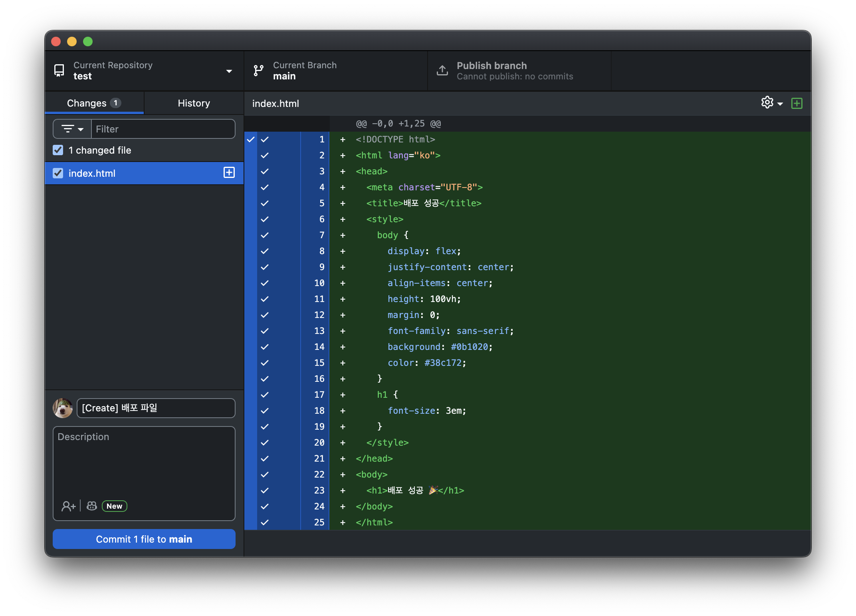This screenshot has width=856, height=616.
Task: Toggle the hunk selection check for the whole diff
Action: tap(251, 139)
